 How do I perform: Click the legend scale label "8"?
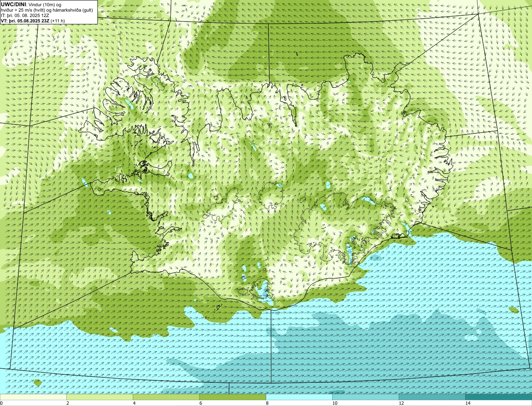(x=267, y=403)
